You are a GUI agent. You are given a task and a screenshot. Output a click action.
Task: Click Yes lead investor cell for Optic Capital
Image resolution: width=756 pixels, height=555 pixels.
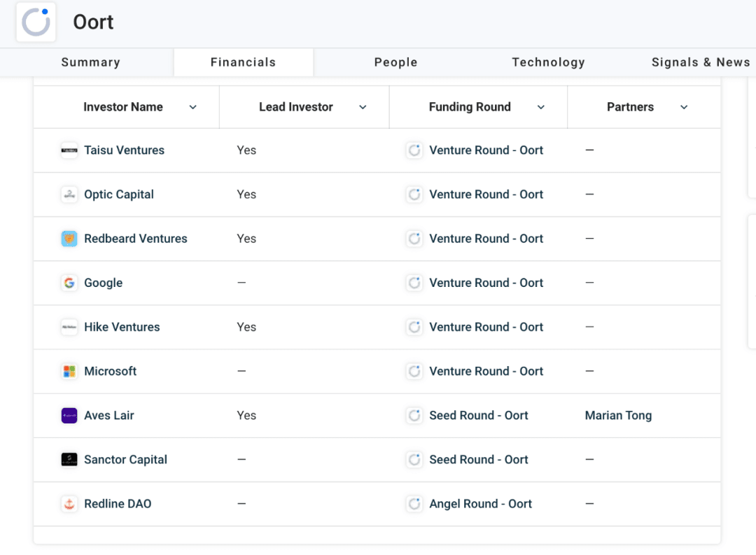[246, 195]
